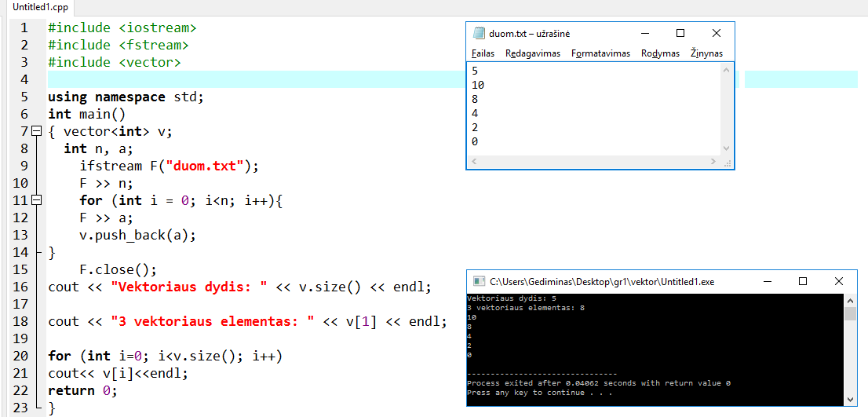Open Failas menu in Notepad
868x417 pixels.
pos(483,53)
